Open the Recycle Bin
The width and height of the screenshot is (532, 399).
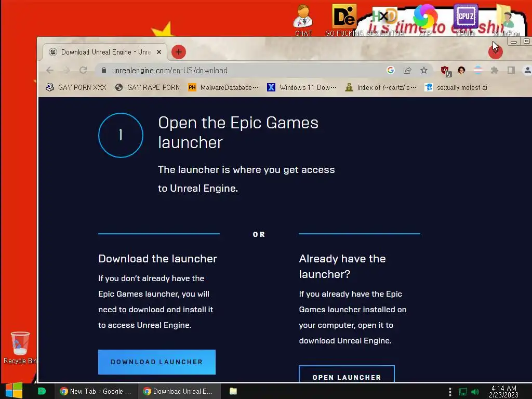pos(20,348)
